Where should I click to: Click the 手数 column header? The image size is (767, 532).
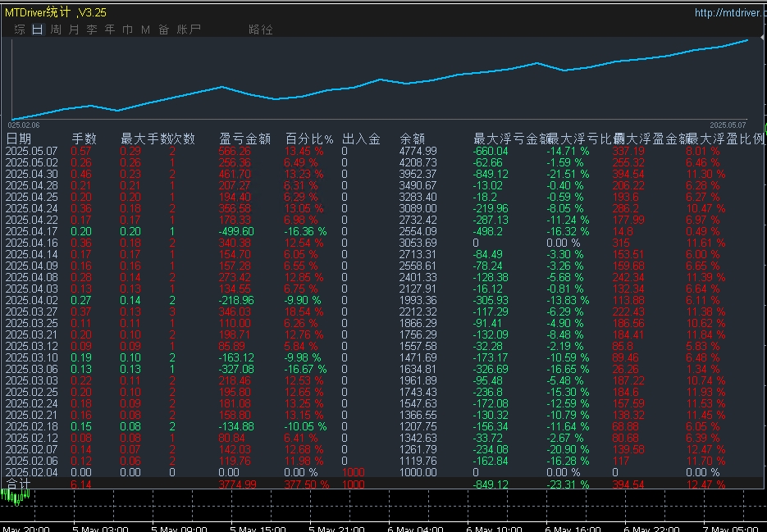84,139
